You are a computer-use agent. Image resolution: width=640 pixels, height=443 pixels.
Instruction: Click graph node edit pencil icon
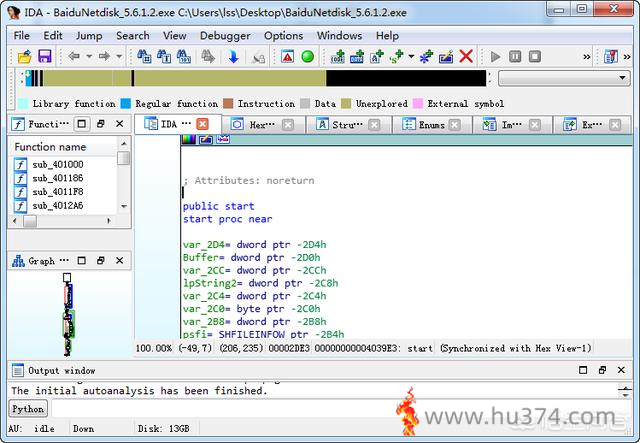click(206, 139)
